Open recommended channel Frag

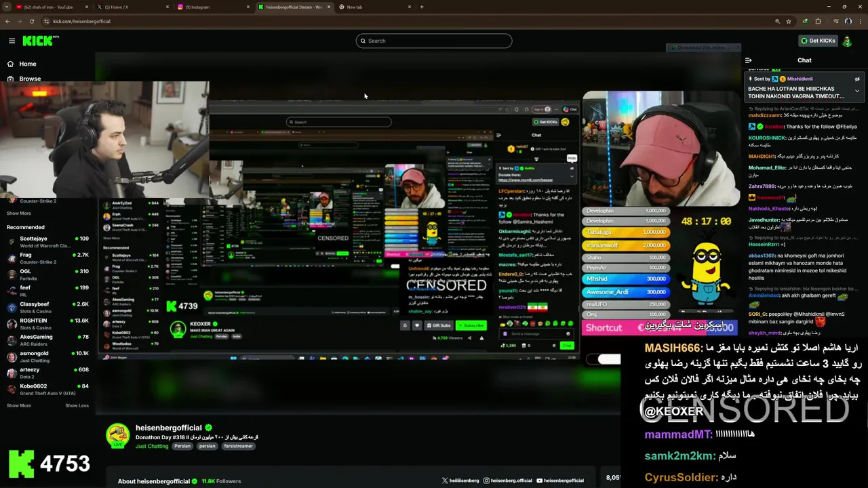click(x=47, y=258)
